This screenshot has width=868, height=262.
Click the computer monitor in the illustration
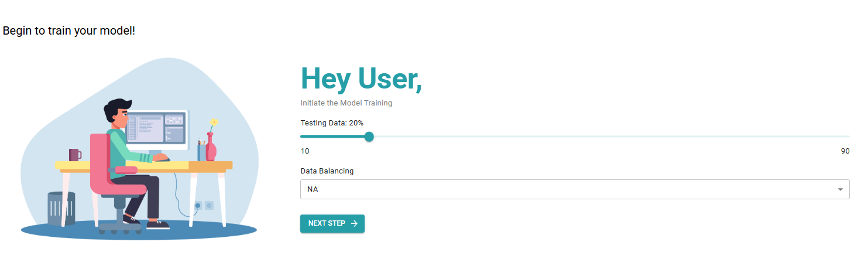pos(156,129)
